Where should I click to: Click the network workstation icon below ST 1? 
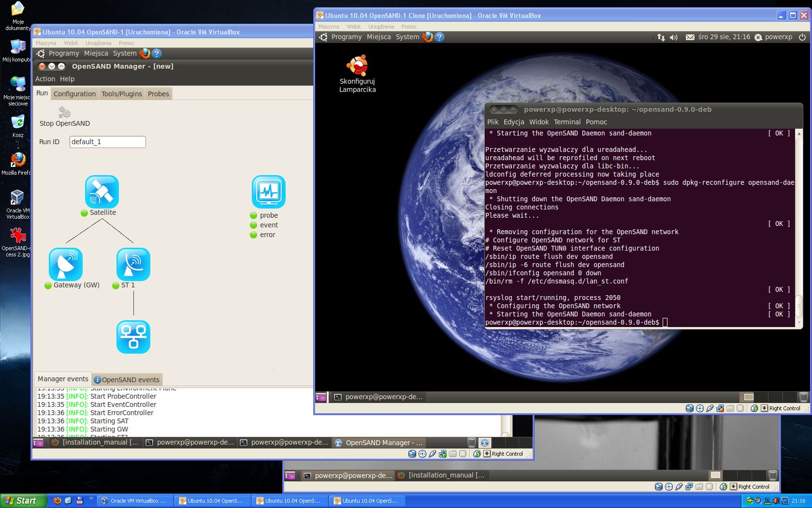click(x=133, y=337)
